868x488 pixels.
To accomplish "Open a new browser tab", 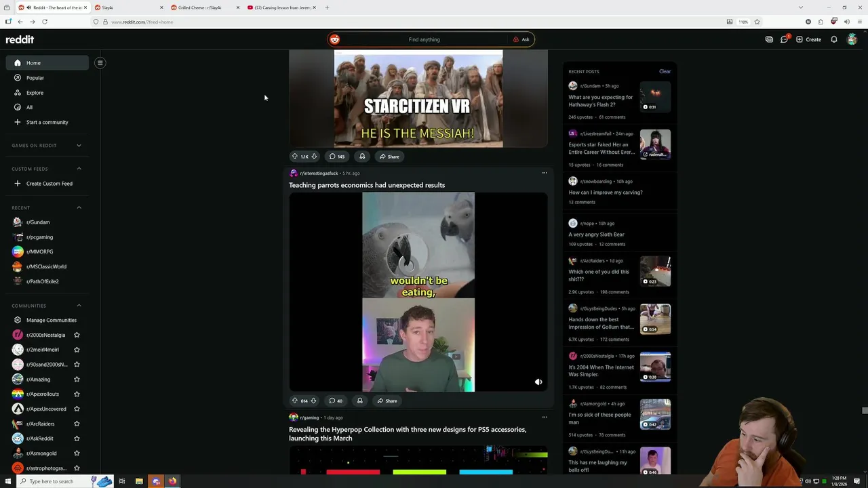I will 327,7.
